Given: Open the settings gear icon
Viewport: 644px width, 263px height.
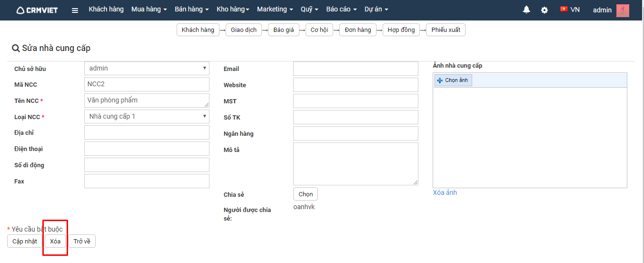Looking at the screenshot, I should [x=544, y=10].
